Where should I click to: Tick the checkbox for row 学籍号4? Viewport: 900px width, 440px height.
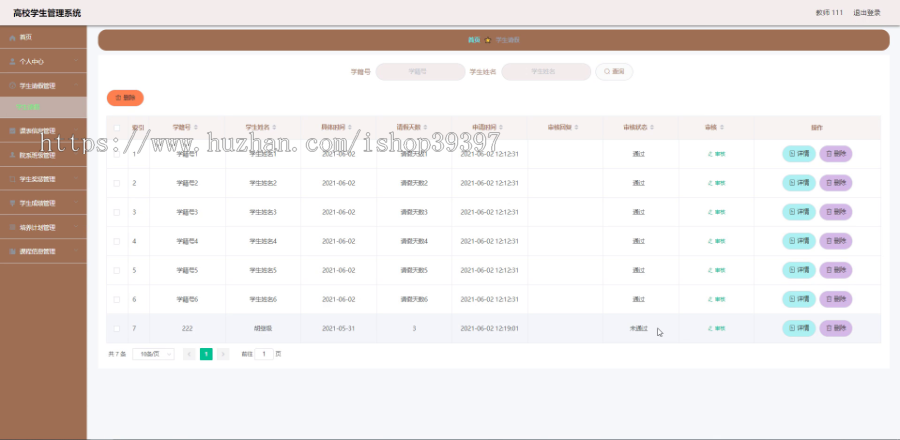tap(117, 241)
